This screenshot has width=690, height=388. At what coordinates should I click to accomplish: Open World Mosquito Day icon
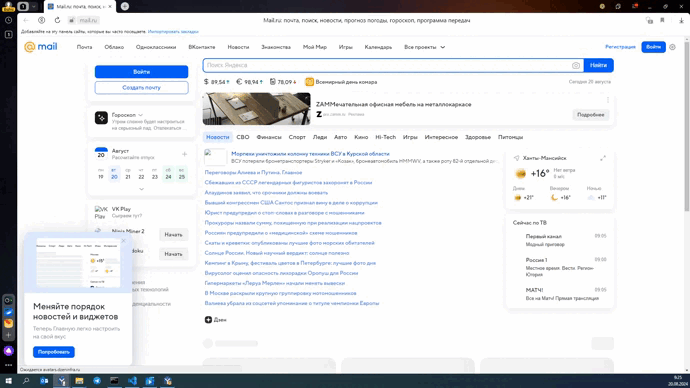point(309,82)
